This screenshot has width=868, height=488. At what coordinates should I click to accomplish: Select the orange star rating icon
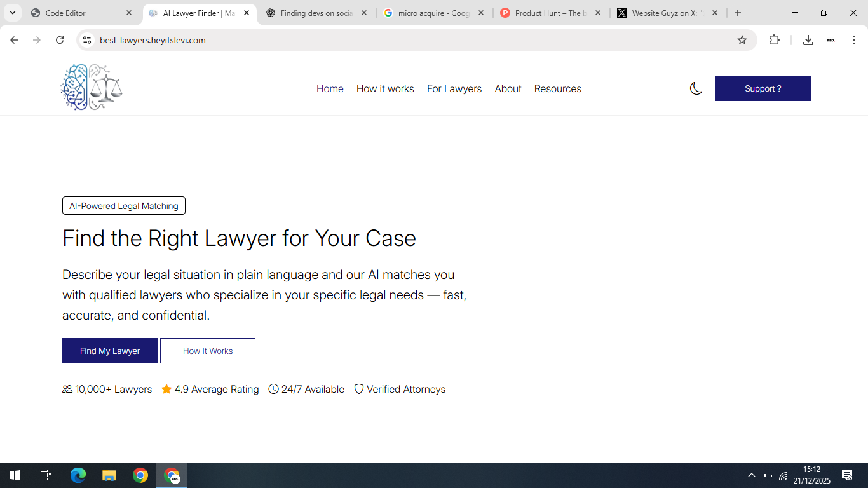(x=166, y=389)
